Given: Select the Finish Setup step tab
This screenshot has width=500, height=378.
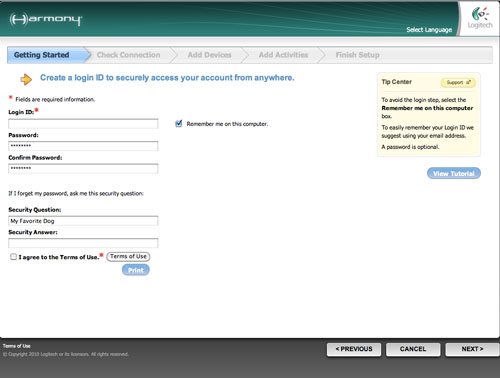Looking at the screenshot, I should click(357, 55).
